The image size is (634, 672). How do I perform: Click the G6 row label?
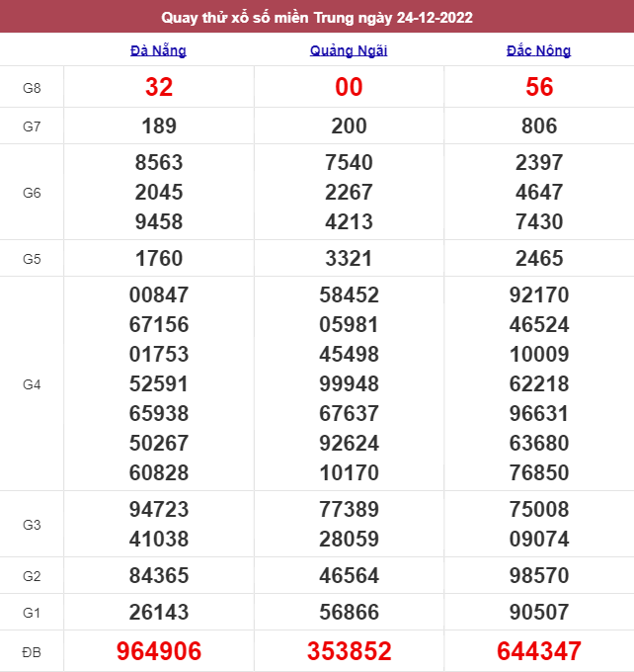[32, 192]
